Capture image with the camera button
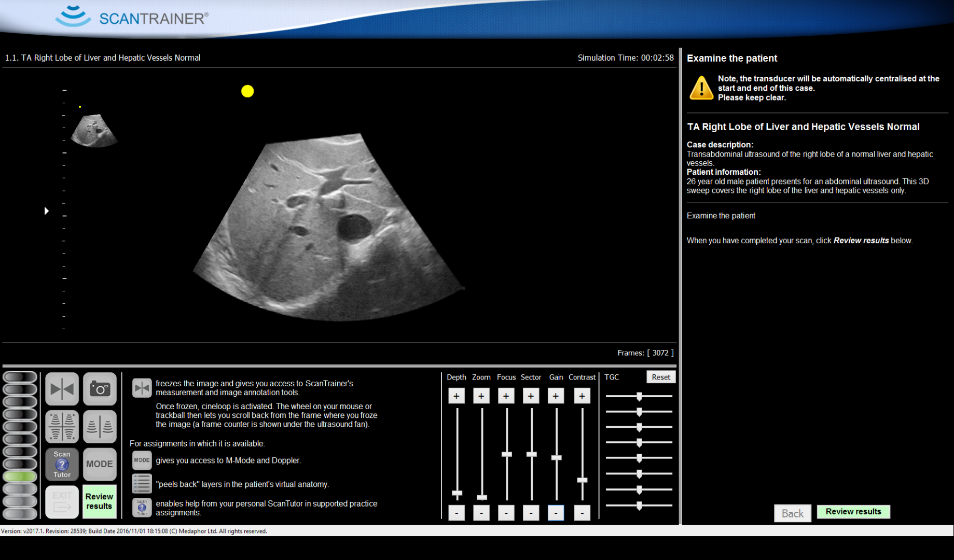The image size is (954, 560). (100, 389)
